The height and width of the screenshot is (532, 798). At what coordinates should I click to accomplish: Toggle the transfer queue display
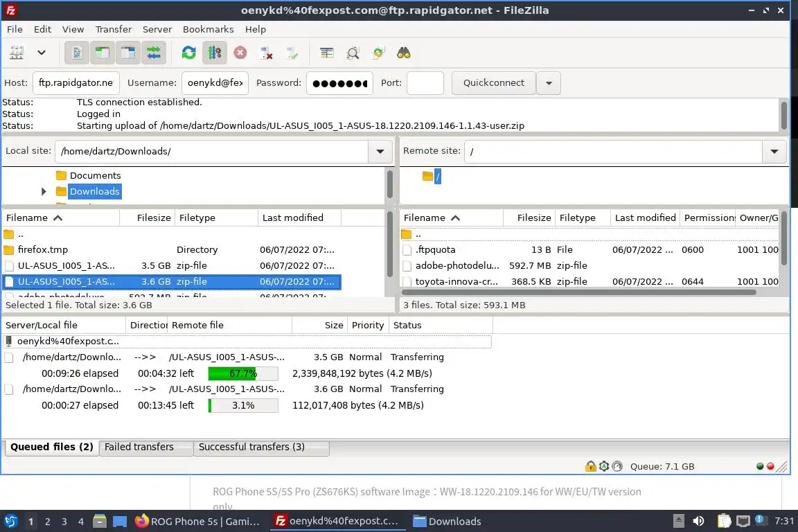153,53
